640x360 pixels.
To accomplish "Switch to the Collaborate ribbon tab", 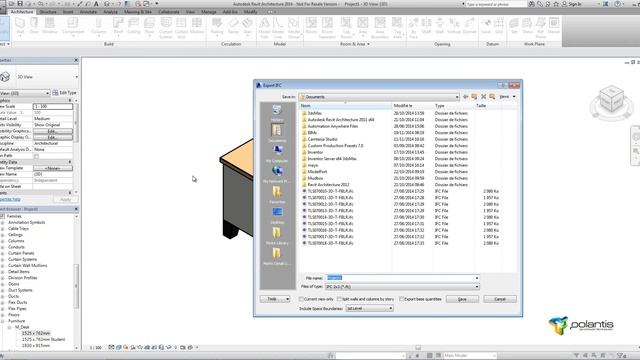I will pos(169,12).
